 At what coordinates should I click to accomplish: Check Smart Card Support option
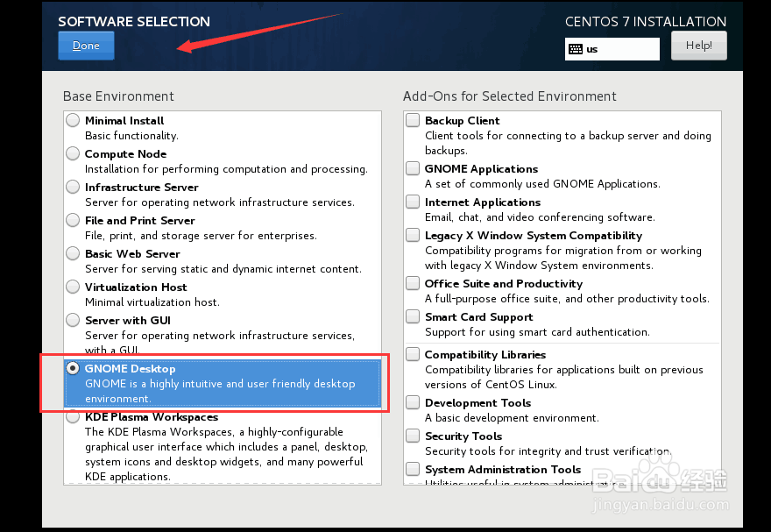coord(413,317)
